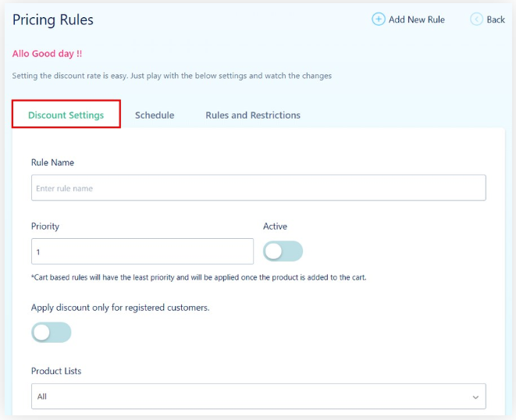Click the cart based rules priority note
This screenshot has height=420, width=516.
[x=199, y=277]
